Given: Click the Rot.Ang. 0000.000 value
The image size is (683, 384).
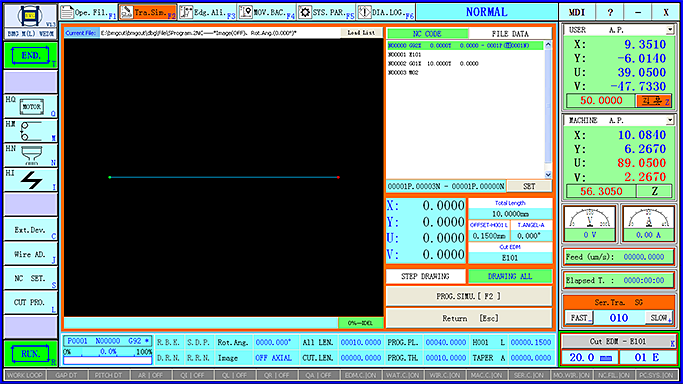Looking at the screenshot, I should (274, 343).
